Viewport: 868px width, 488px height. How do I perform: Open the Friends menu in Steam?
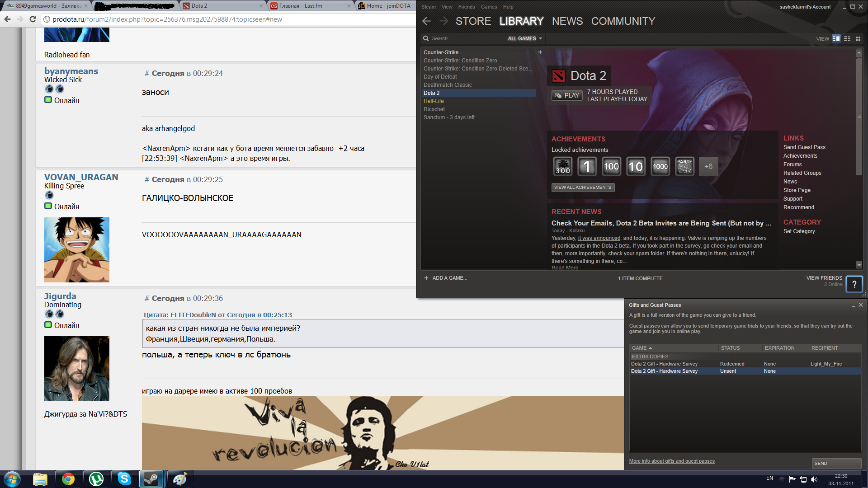pos(466,7)
